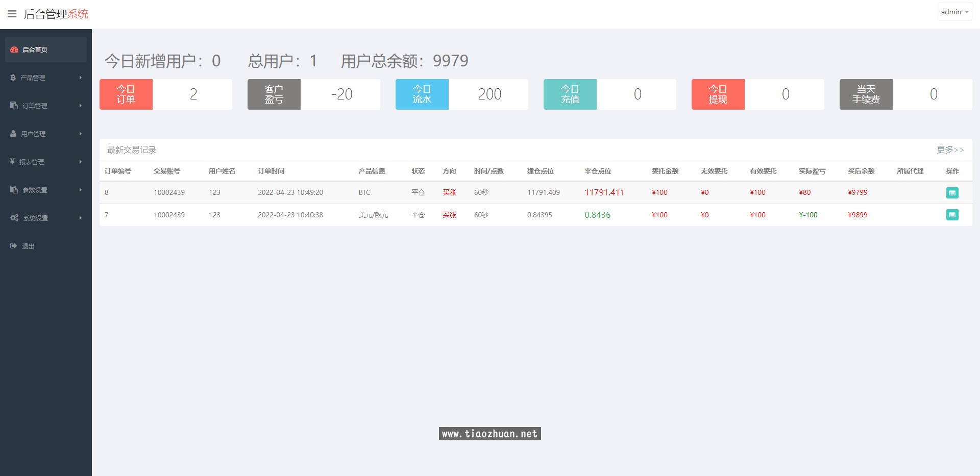The height and width of the screenshot is (476, 980).
Task: Expand the 用户管理 submenu arrow
Action: click(81, 134)
